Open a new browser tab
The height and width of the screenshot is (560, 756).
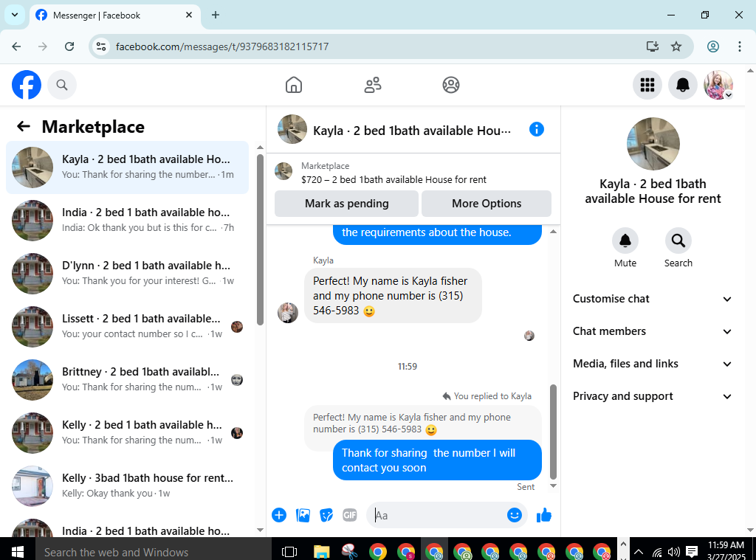(x=216, y=15)
